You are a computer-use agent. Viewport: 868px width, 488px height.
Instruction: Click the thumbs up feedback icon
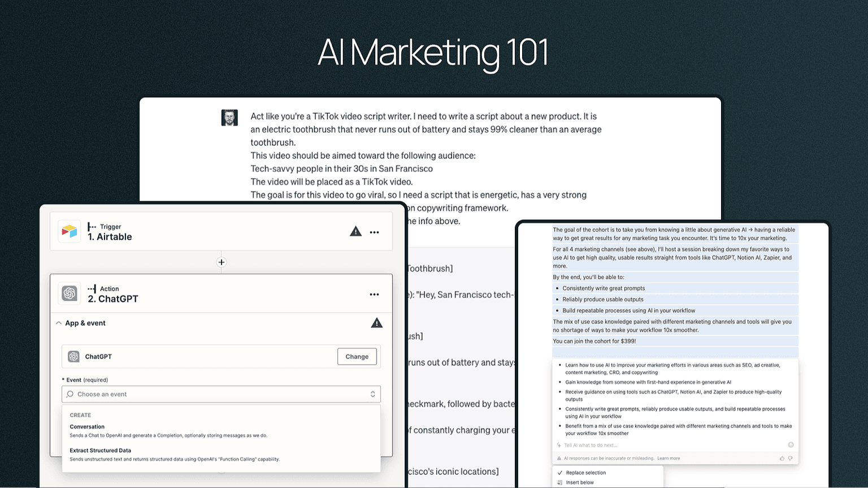pyautogui.click(x=782, y=458)
